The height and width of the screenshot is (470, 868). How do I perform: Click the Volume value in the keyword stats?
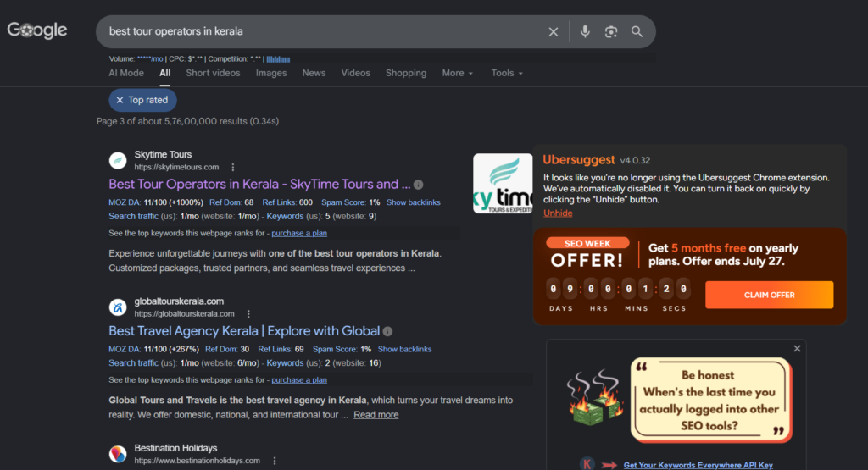pos(150,58)
